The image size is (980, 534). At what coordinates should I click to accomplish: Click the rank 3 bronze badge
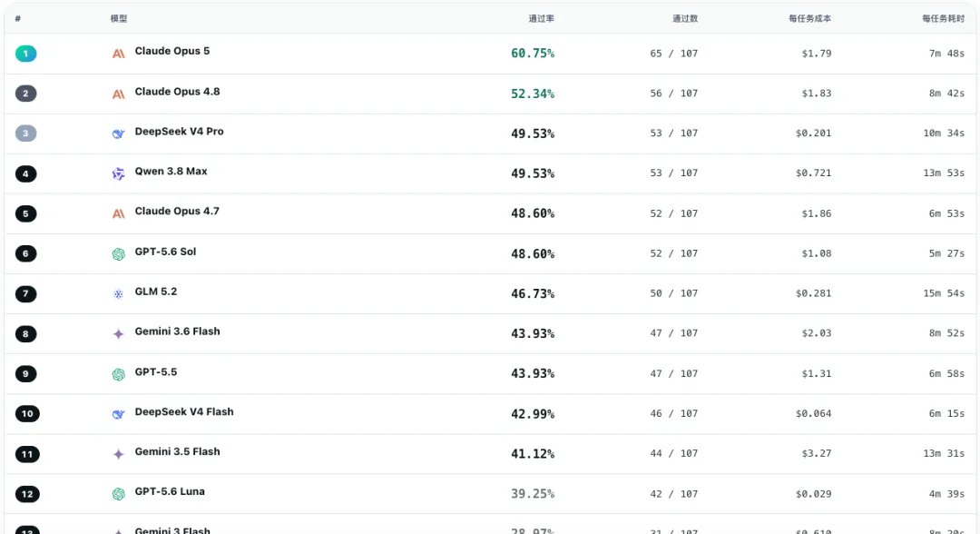tap(25, 133)
